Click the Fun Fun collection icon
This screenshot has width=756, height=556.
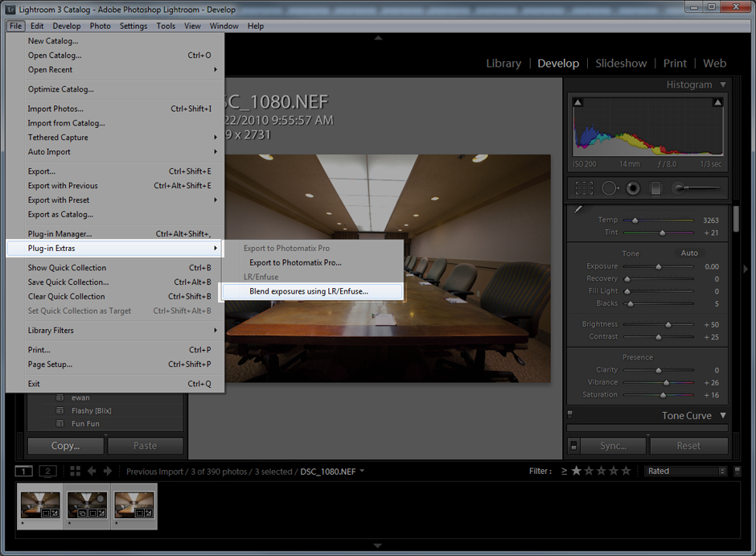[60, 423]
